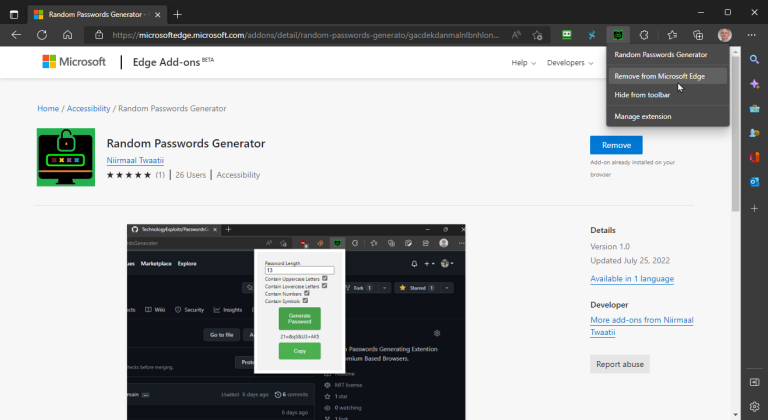The width and height of the screenshot is (768, 420).
Task: Add this page to favorites
Action: [537, 35]
